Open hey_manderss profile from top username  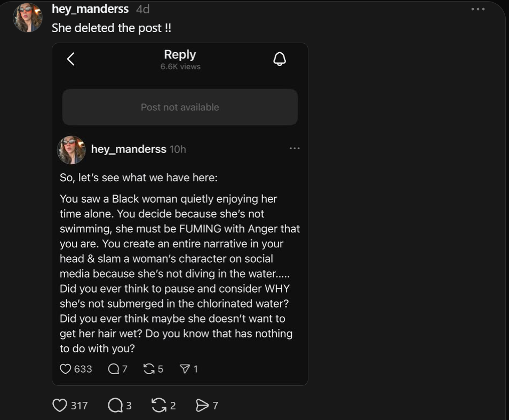90,9
